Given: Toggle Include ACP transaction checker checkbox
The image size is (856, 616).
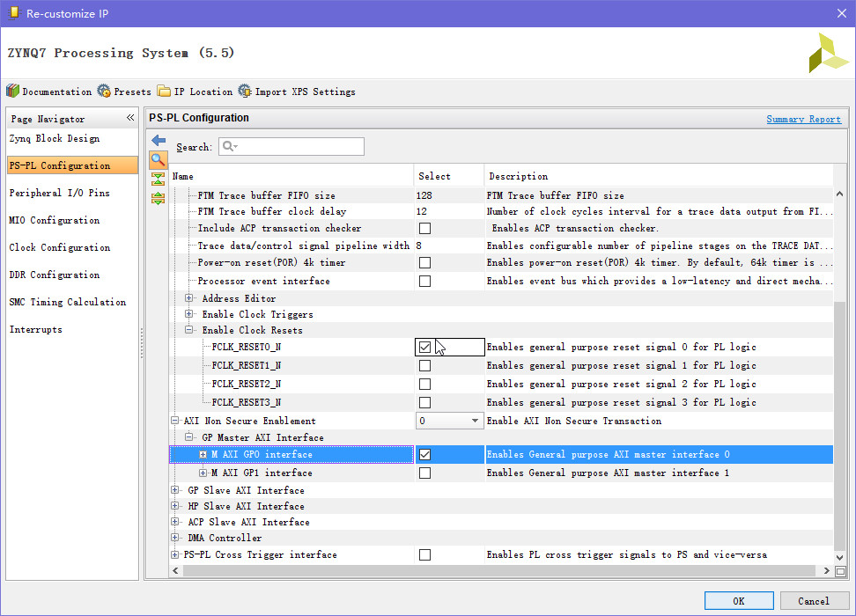Looking at the screenshot, I should click(424, 228).
